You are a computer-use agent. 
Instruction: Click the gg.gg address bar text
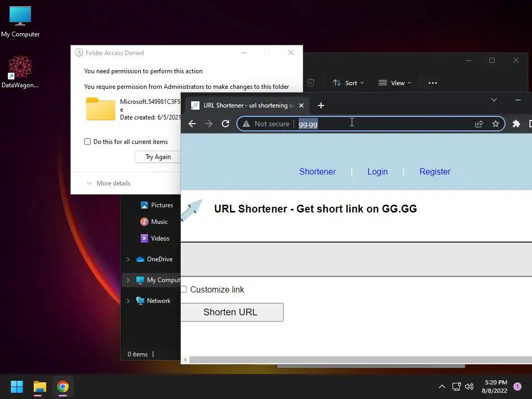click(x=308, y=124)
